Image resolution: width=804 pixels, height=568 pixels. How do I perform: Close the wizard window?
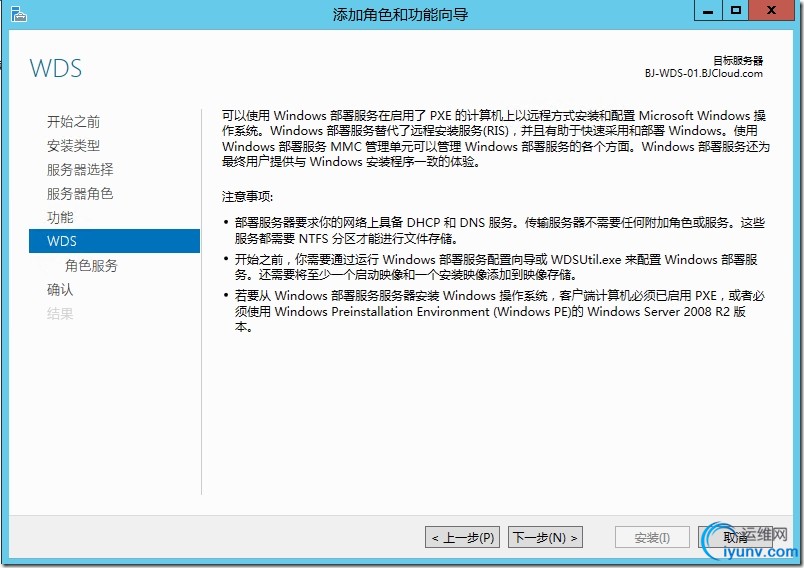(x=771, y=10)
